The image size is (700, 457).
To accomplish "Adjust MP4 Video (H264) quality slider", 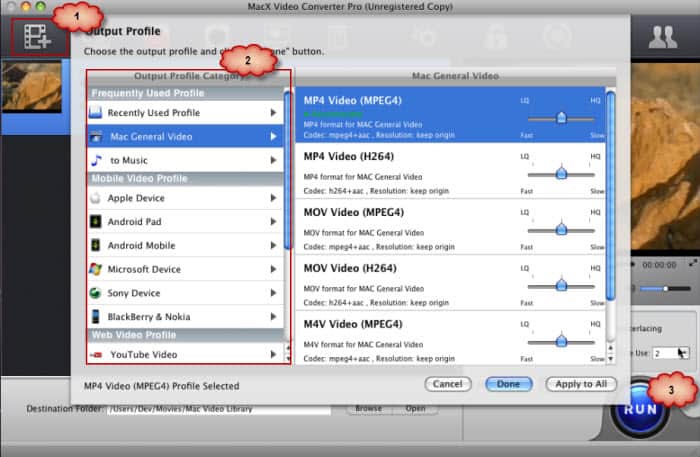I will point(561,174).
